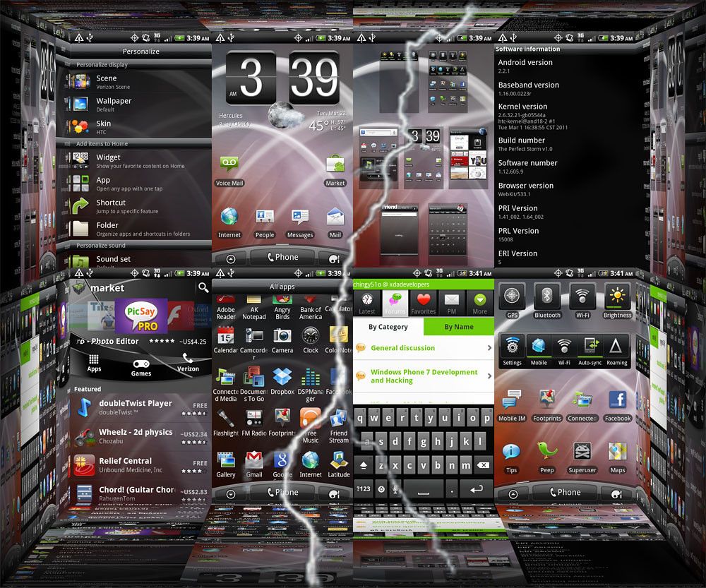Toggle GPS widget on home screen
706x588 pixels.
(x=512, y=300)
